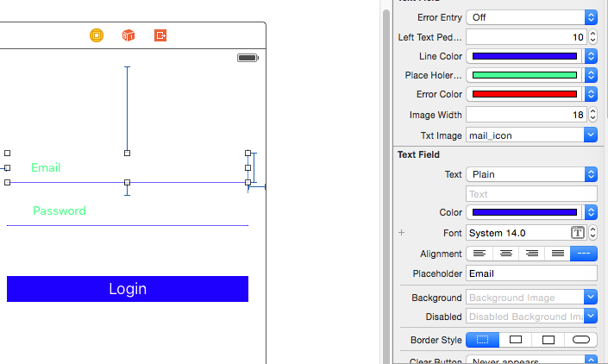Open the Error Entry dropdown

[x=531, y=17]
